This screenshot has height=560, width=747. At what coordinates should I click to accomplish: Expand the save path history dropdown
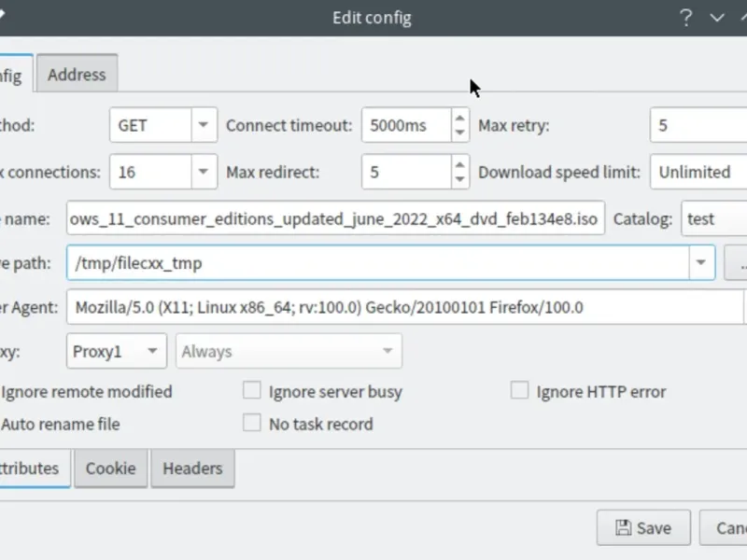(700, 263)
